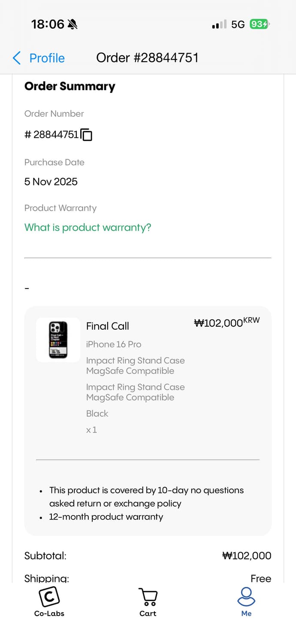The width and height of the screenshot is (296, 644).
Task: Tap the ₩102,000 KRW item price
Action: pos(227,322)
